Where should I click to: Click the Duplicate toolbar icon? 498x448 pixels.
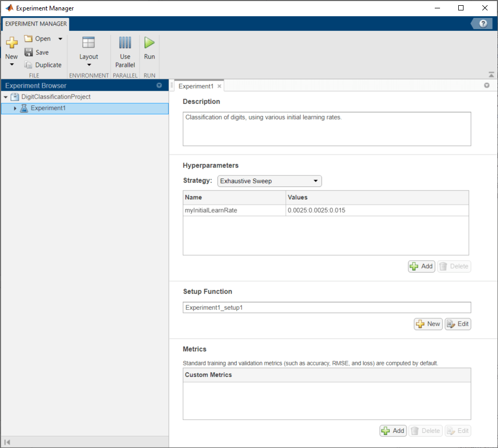[x=28, y=65]
